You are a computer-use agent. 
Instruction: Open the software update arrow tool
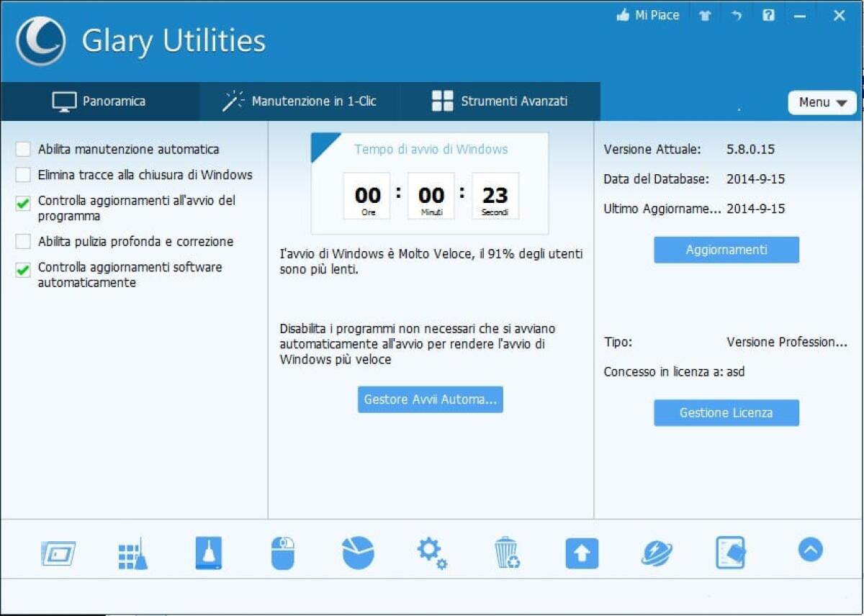point(582,553)
